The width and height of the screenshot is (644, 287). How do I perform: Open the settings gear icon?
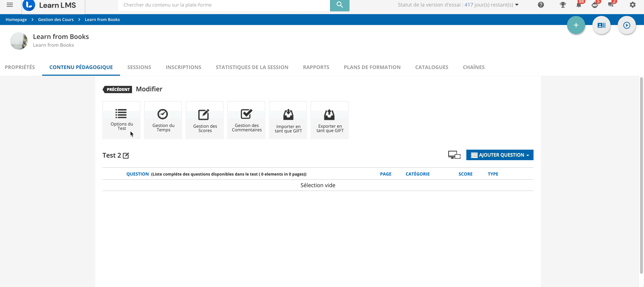coord(632,5)
